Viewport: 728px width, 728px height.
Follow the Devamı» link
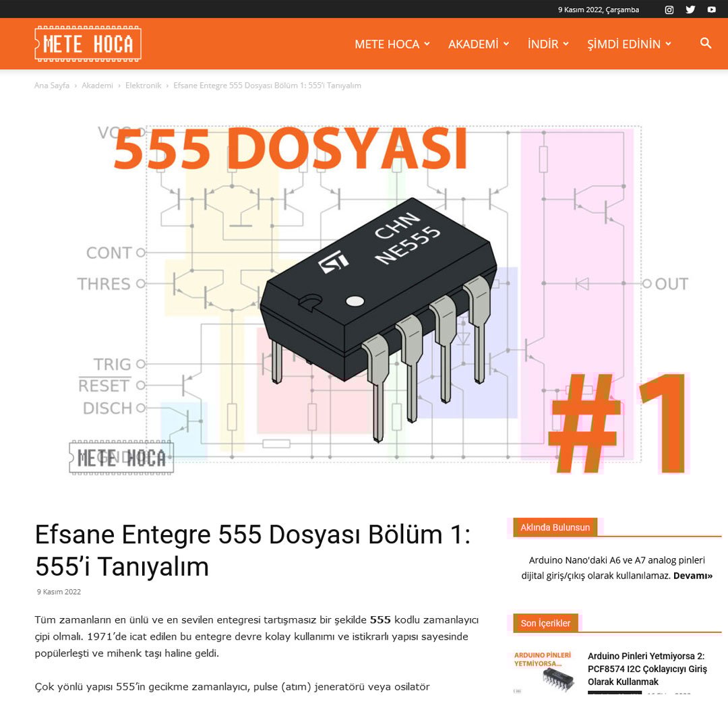(693, 576)
